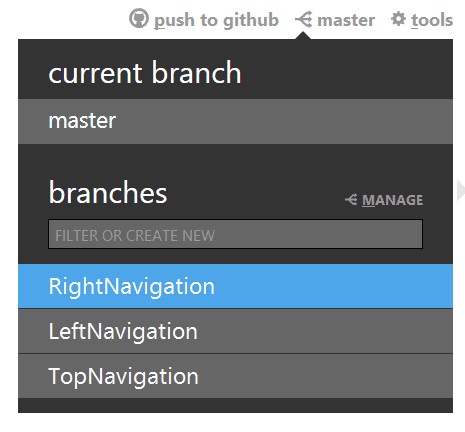Focus the Filter or Create New field

[x=235, y=234]
